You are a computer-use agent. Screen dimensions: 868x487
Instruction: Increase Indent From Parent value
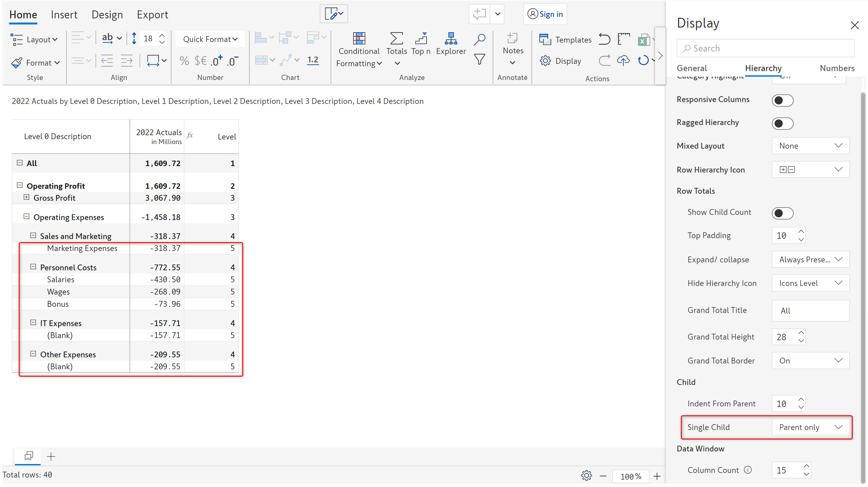click(801, 399)
